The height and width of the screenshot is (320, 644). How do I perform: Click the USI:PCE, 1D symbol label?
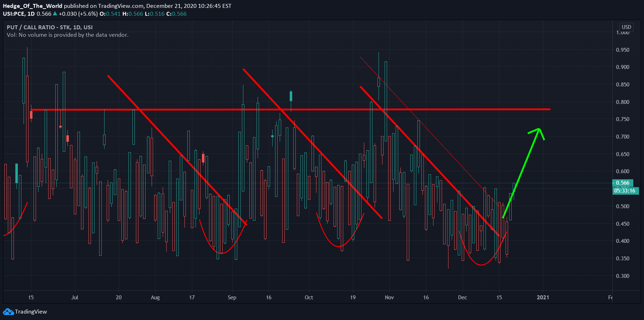[19, 14]
